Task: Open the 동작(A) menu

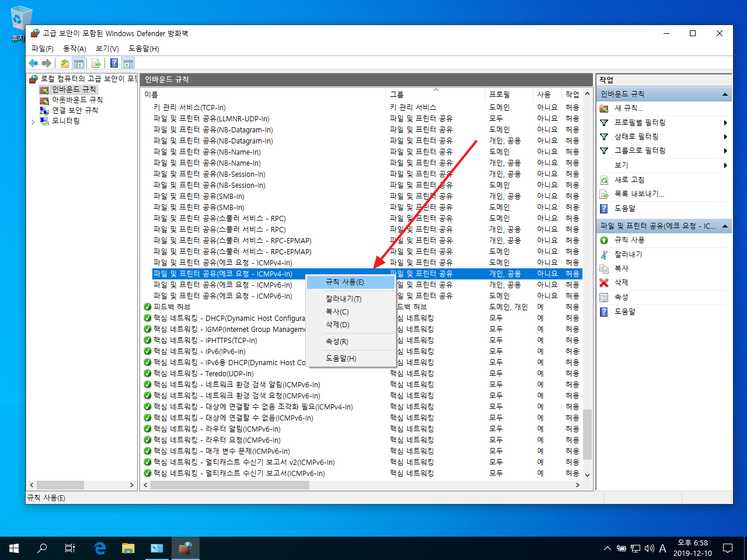Action: pyautogui.click(x=75, y=49)
